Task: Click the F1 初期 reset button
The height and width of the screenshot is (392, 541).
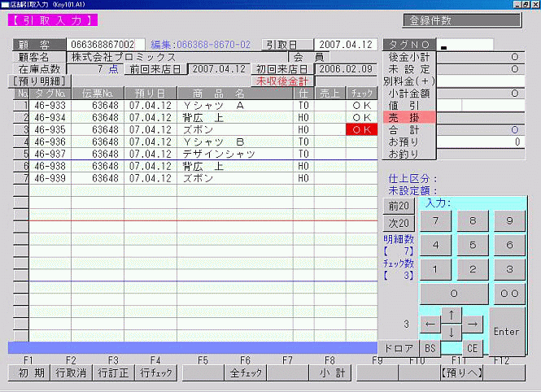Action: click(x=29, y=372)
